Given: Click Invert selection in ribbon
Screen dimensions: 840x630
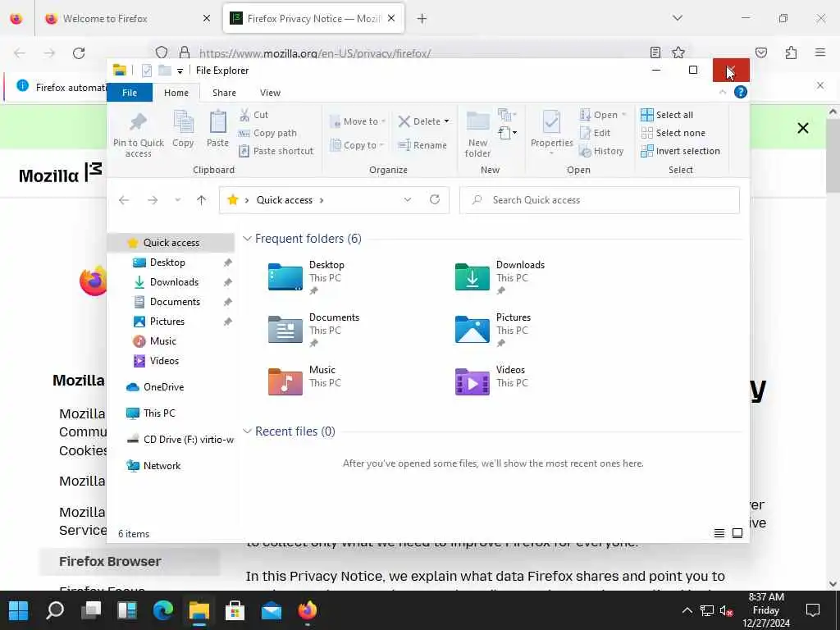Looking at the screenshot, I should [680, 151].
